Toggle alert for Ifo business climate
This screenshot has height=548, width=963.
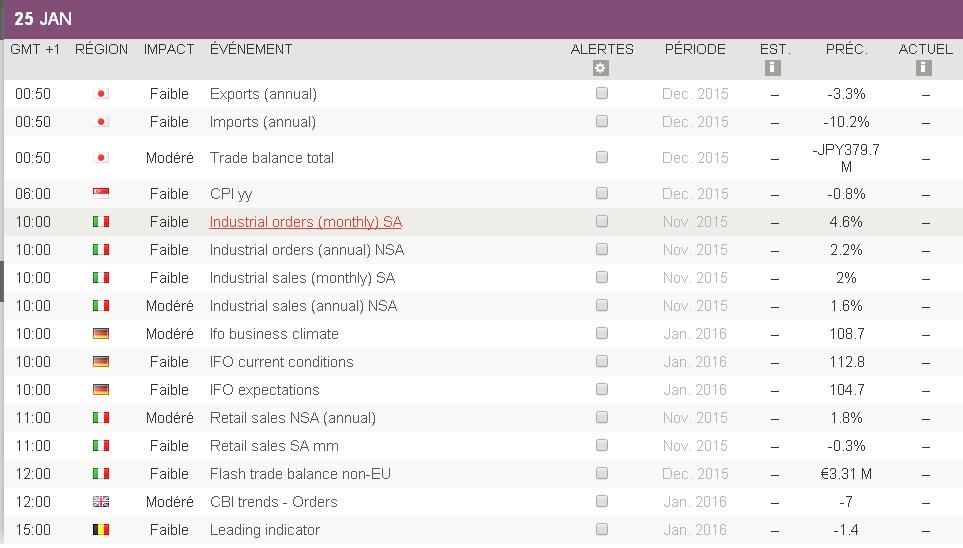coord(602,333)
